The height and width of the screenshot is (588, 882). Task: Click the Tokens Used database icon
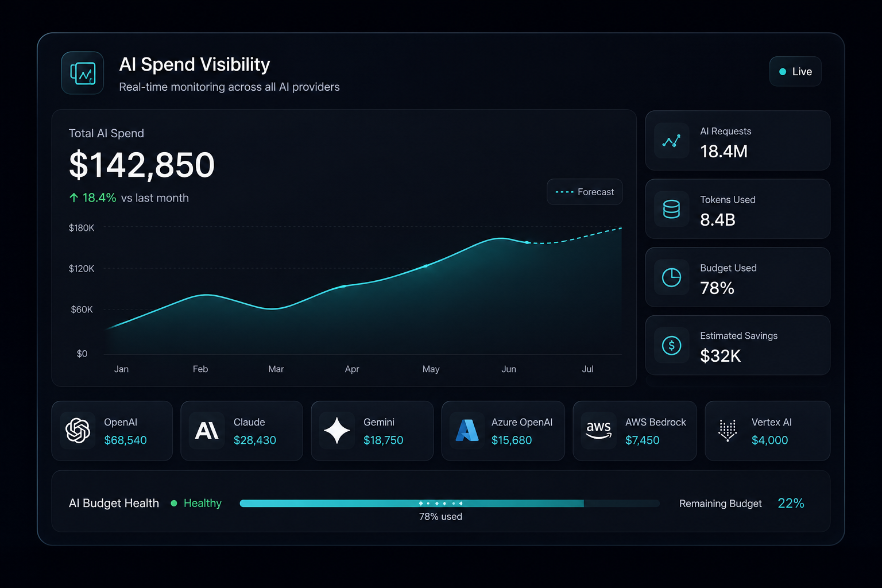[x=671, y=209]
